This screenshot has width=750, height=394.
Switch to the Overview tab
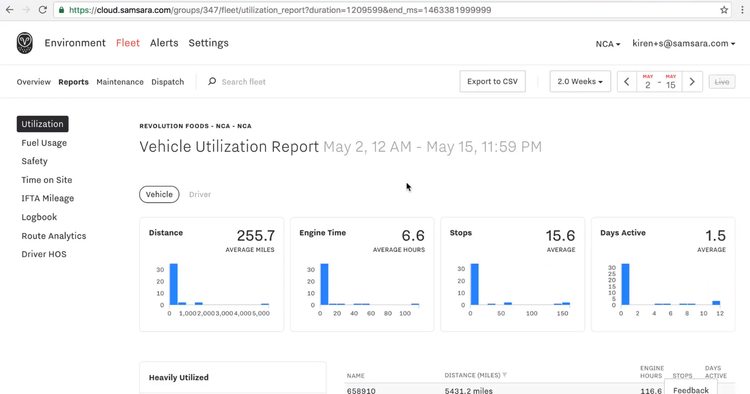33,82
